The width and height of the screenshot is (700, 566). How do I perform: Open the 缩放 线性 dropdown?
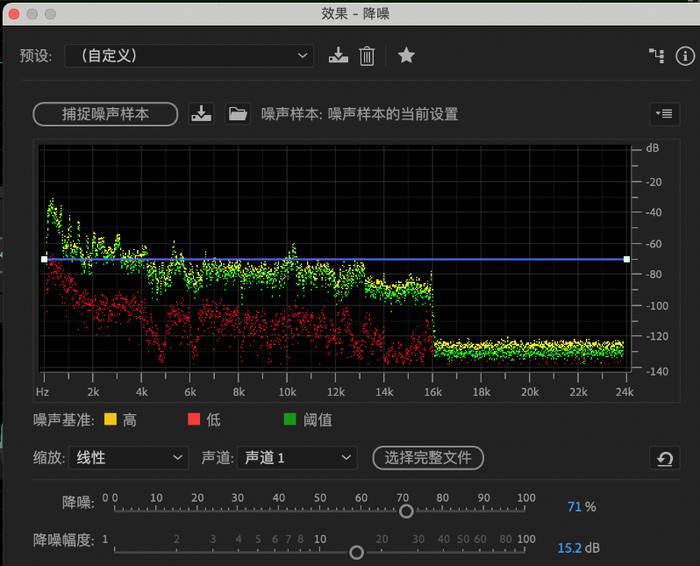129,458
